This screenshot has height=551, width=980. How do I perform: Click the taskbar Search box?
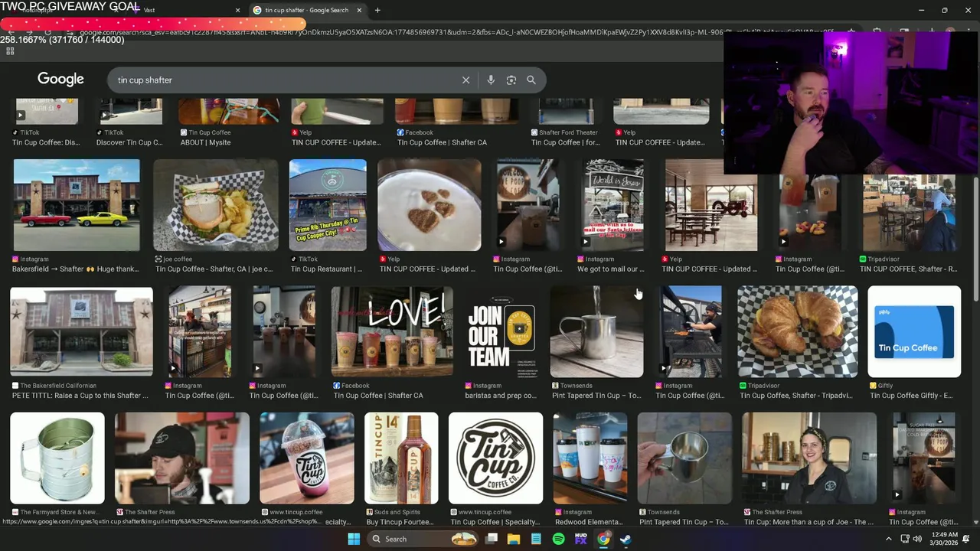[x=422, y=539]
